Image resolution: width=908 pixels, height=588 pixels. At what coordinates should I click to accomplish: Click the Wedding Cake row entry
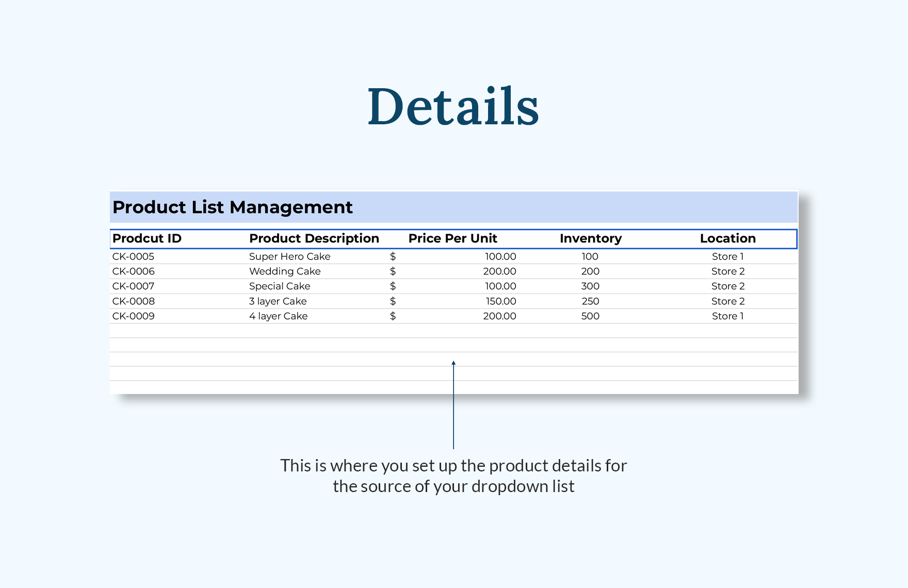285,271
